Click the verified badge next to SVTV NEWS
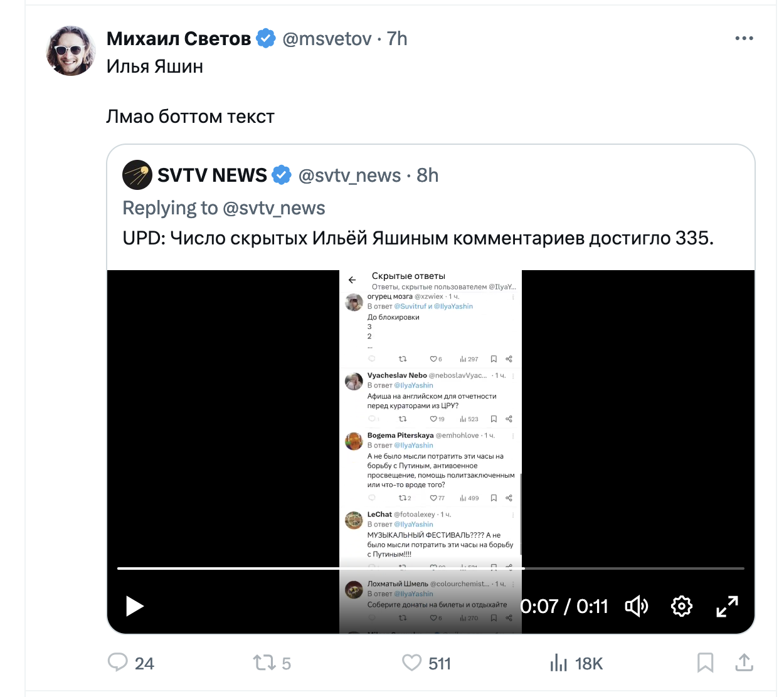The image size is (784, 697). coord(282,175)
